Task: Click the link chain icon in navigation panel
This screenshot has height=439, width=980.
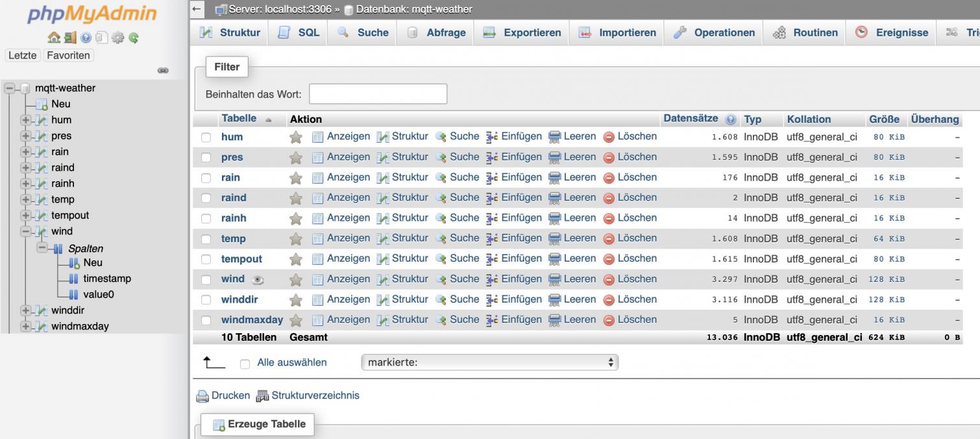Action: (x=163, y=70)
